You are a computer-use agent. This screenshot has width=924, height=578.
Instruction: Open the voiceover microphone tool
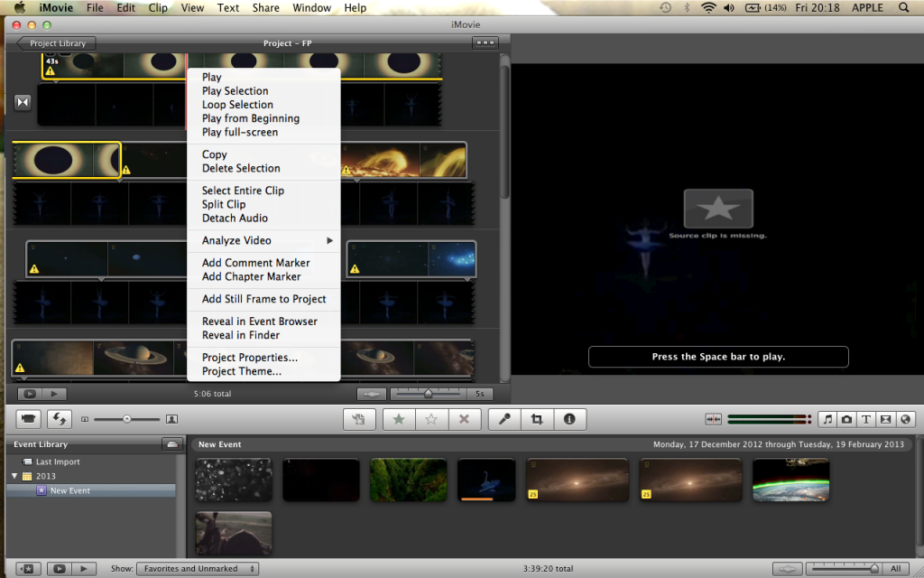(504, 419)
